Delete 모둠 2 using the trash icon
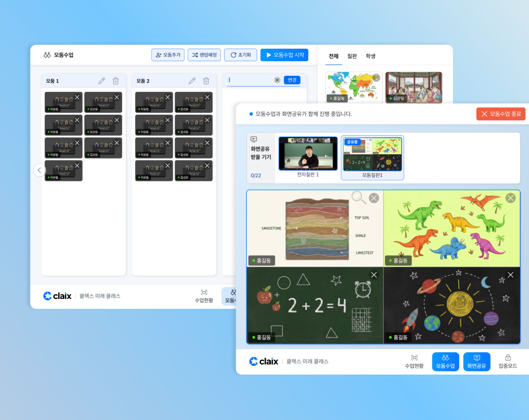This screenshot has width=529, height=420. coord(206,81)
